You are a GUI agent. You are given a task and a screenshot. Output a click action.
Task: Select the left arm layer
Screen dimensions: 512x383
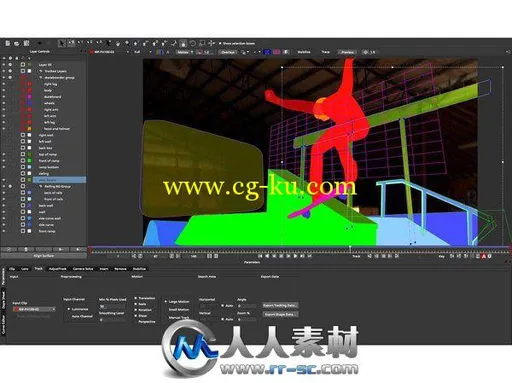coord(50,116)
